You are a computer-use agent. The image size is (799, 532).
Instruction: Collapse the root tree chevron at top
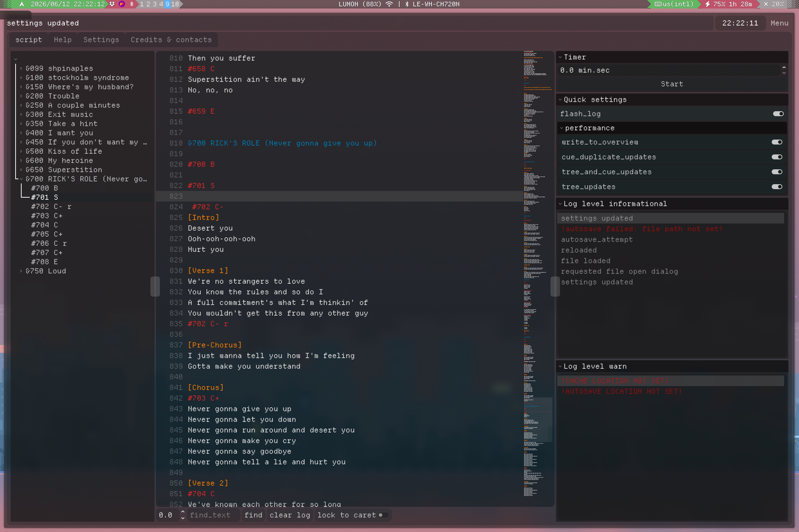coord(16,59)
